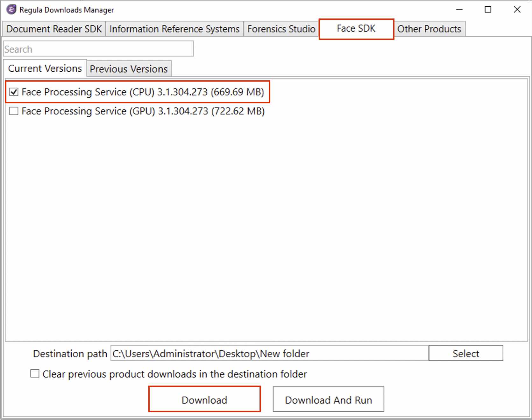Click the Regula Downloads Manager app icon
The height and width of the screenshot is (420, 532).
(x=11, y=10)
